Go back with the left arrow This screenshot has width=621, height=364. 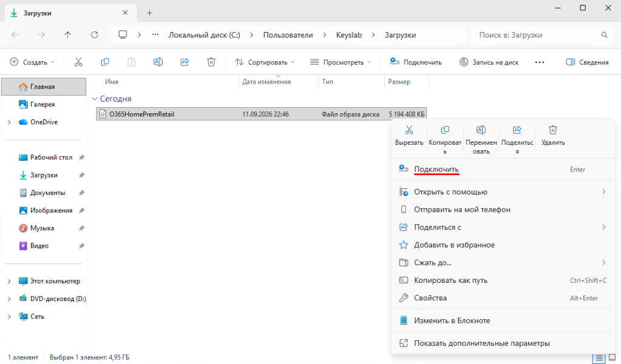tap(15, 35)
